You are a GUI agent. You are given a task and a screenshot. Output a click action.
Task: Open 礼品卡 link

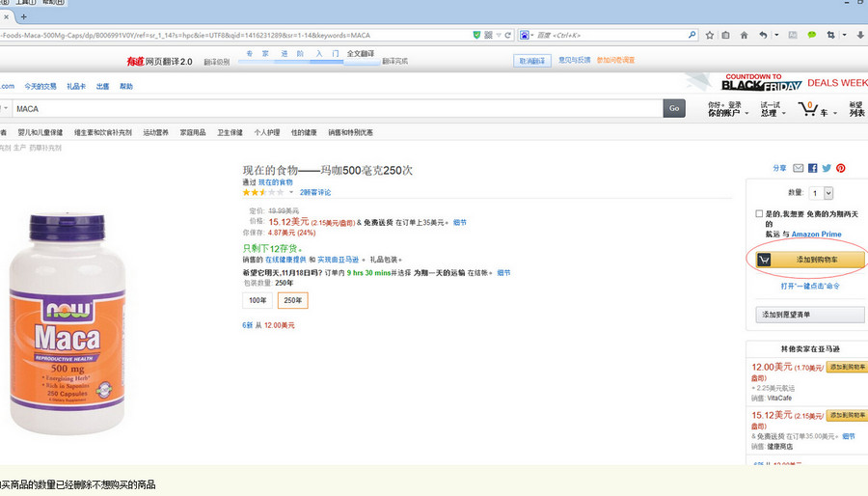(76, 86)
